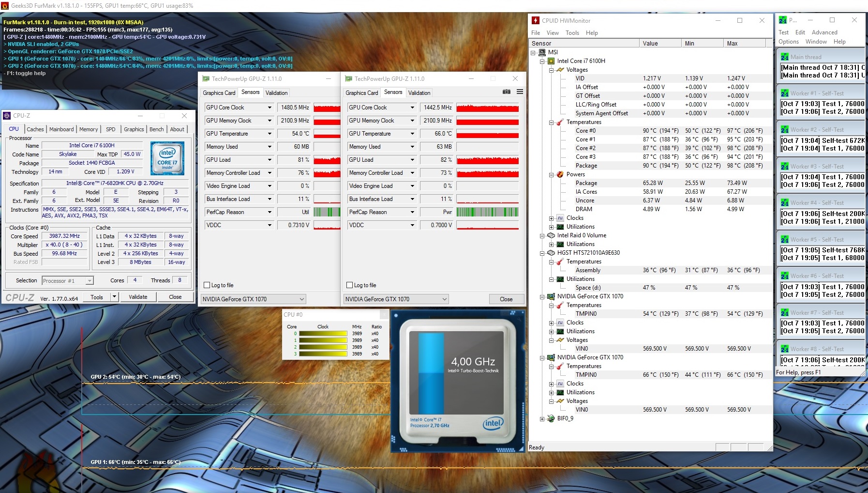Screen dimensions: 868x493
Task: Collapse the HGST HTS721010A9E630 node
Action: [542, 253]
